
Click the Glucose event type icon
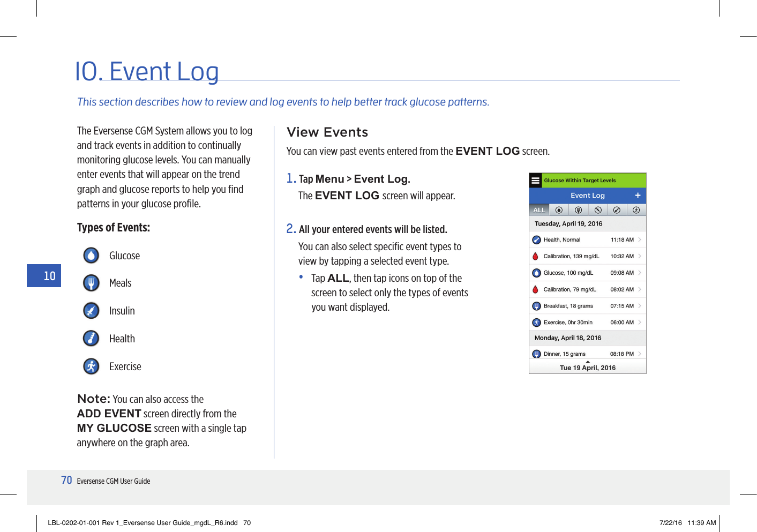[x=92, y=256]
